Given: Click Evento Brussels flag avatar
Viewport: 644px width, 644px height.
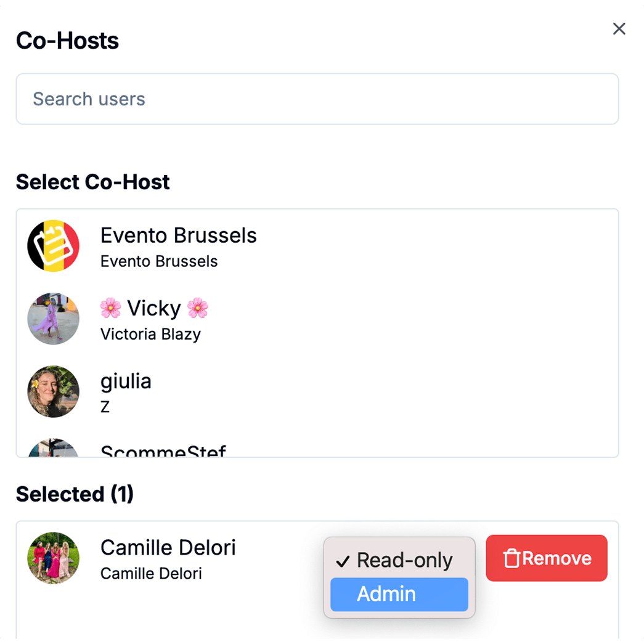Looking at the screenshot, I should pos(53,246).
